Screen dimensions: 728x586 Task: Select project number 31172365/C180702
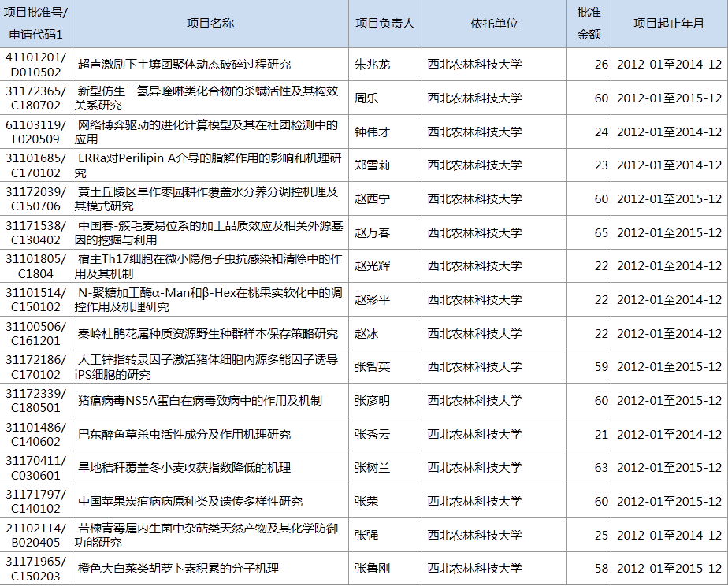(x=35, y=98)
